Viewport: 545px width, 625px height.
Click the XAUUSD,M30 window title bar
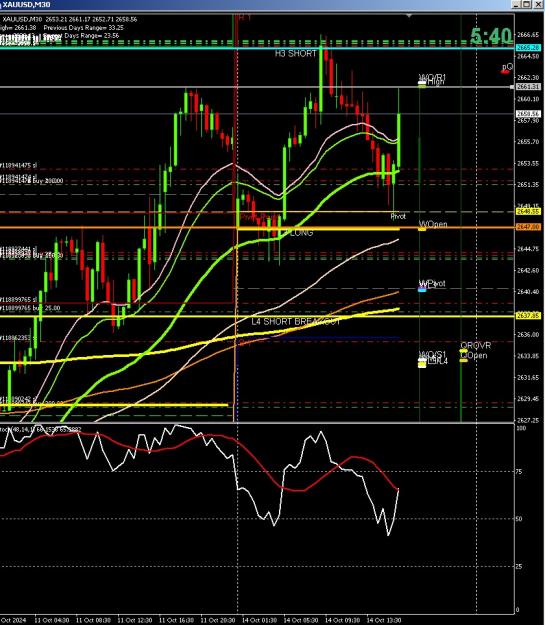[x=255, y=4]
